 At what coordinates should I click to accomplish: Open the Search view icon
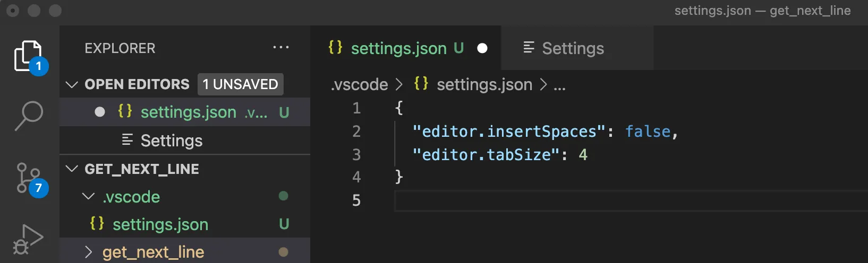[29, 115]
